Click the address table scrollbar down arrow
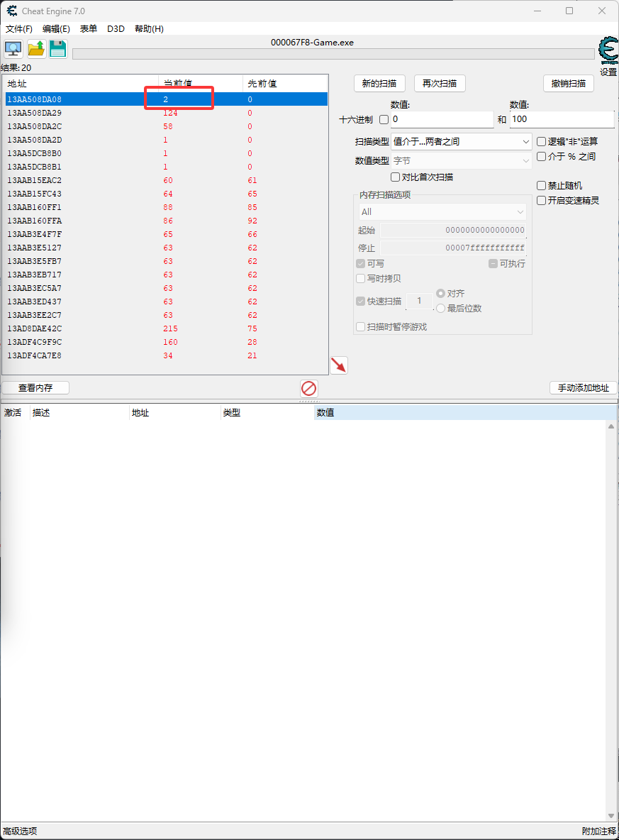The image size is (619, 840). 611,816
